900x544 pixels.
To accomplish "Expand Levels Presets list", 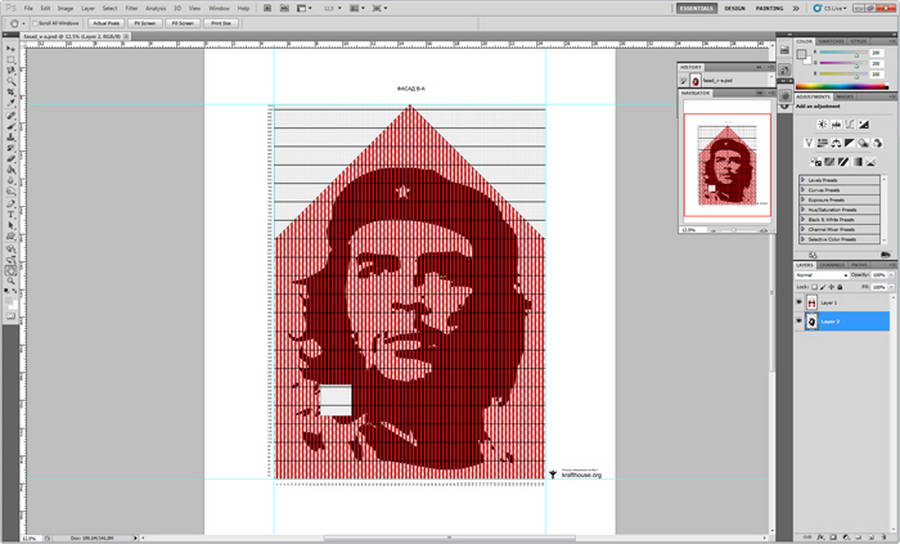I will [x=803, y=180].
